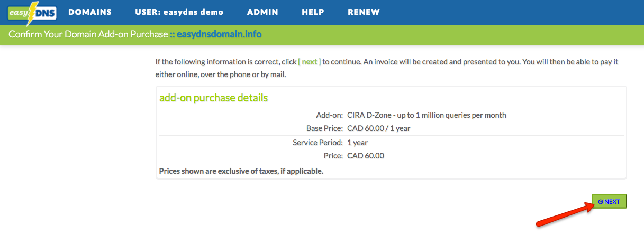Click the Service Period: field label
This screenshot has width=644, height=244.
pos(318,143)
